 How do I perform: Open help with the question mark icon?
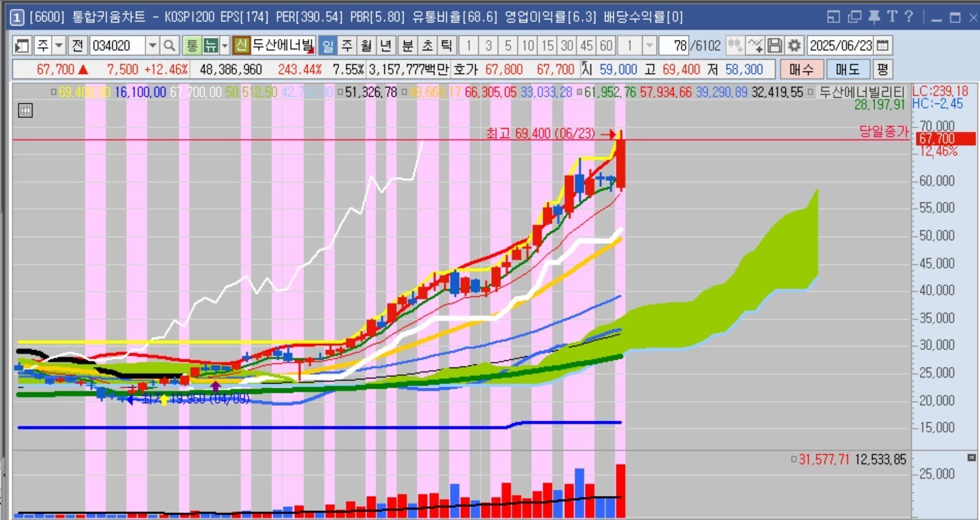(x=909, y=17)
